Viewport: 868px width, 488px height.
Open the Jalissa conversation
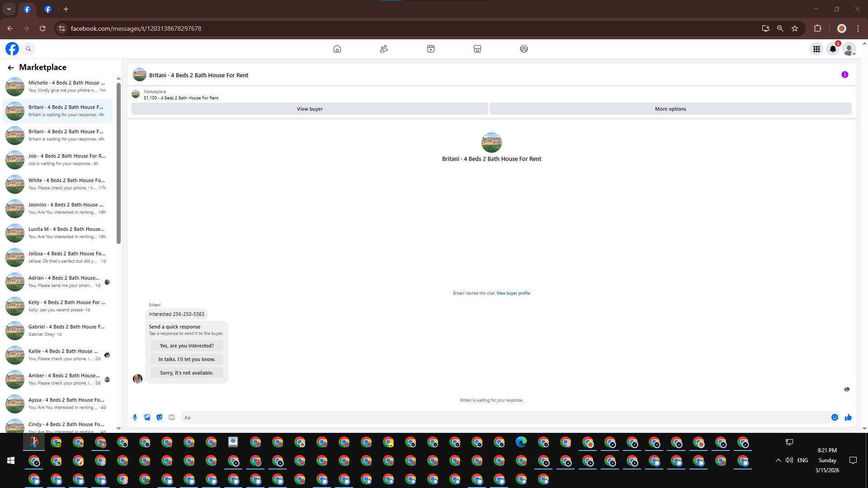pos(58,258)
